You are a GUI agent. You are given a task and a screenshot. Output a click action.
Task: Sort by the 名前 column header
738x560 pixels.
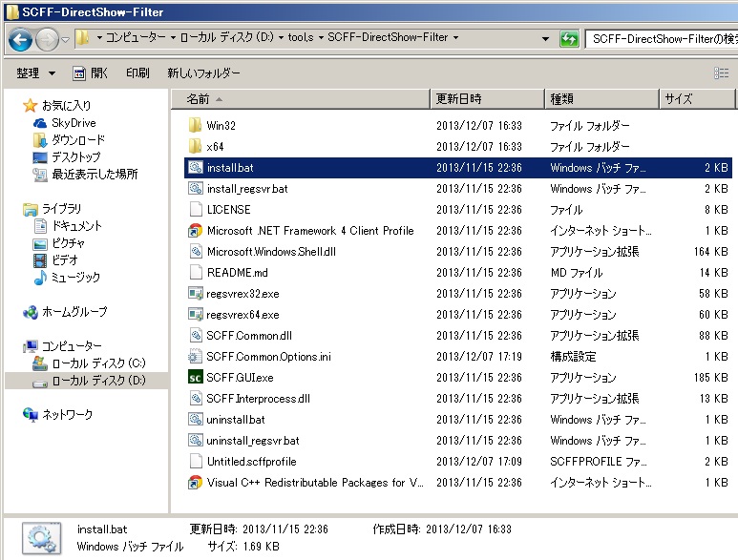click(301, 99)
